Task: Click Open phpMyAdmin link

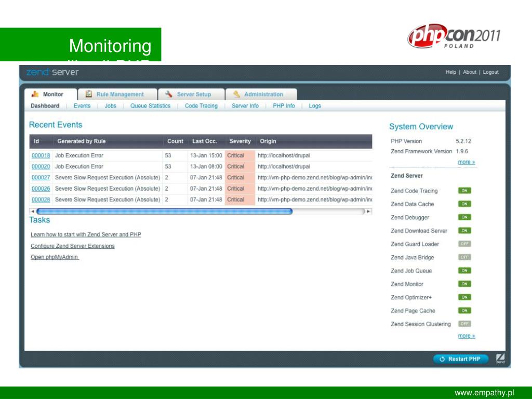Action: [55, 257]
